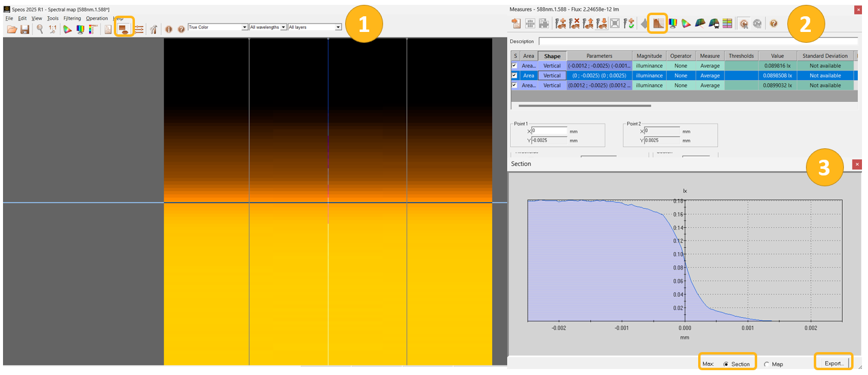Viewport: 868px width, 375px height.
Task: Click the Export button in Section window
Action: click(x=834, y=363)
